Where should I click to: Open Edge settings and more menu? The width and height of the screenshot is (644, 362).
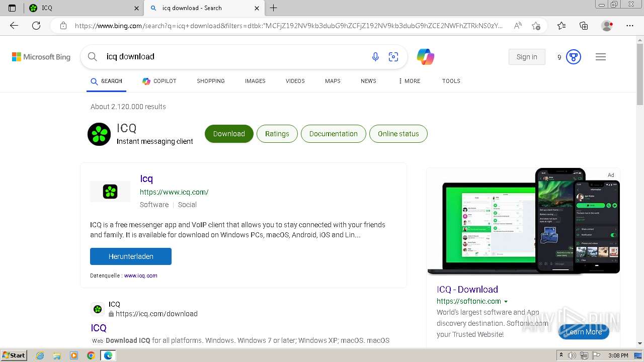coord(630,26)
